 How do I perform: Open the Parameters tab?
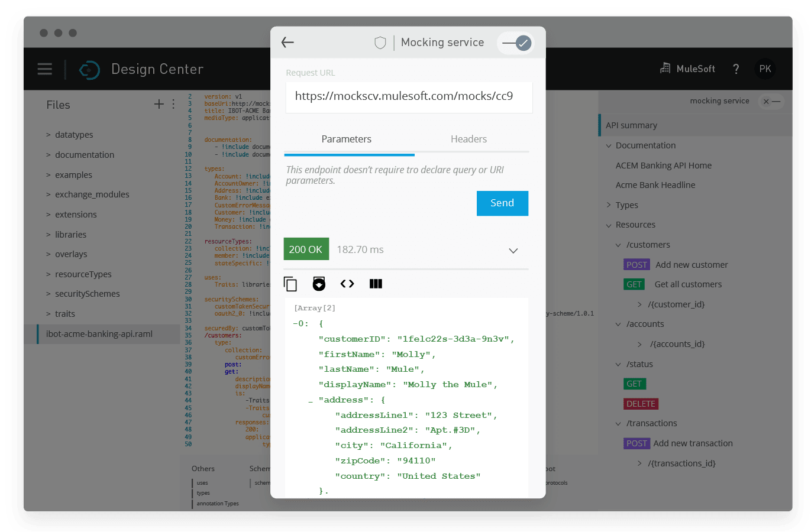tap(347, 139)
